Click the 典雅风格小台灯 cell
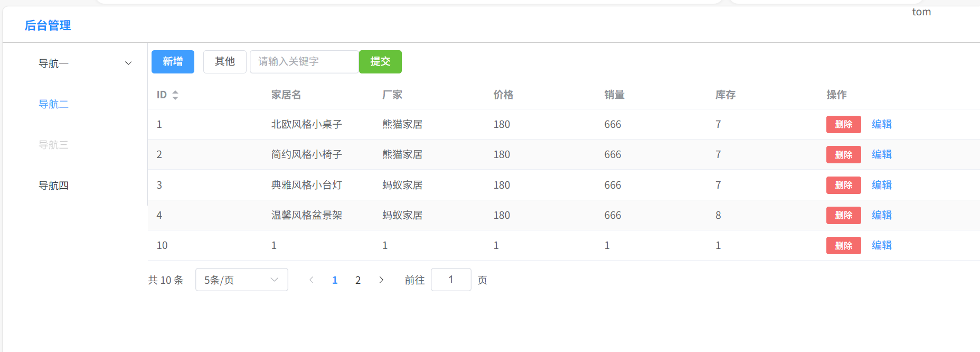The image size is (980, 352). [x=307, y=186]
